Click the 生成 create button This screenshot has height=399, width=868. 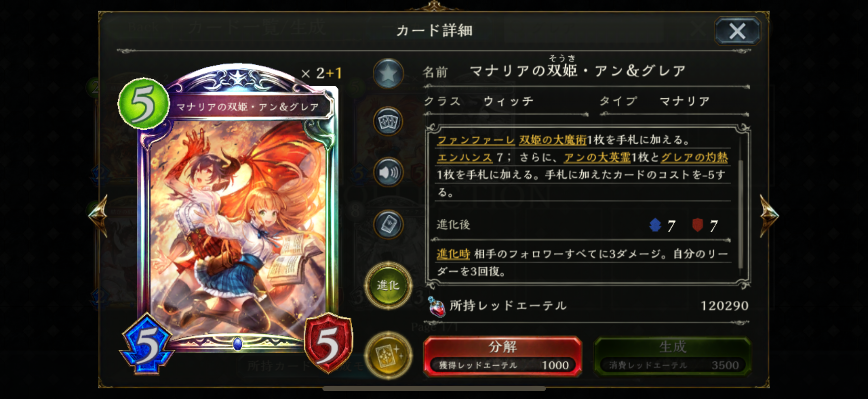tap(673, 356)
